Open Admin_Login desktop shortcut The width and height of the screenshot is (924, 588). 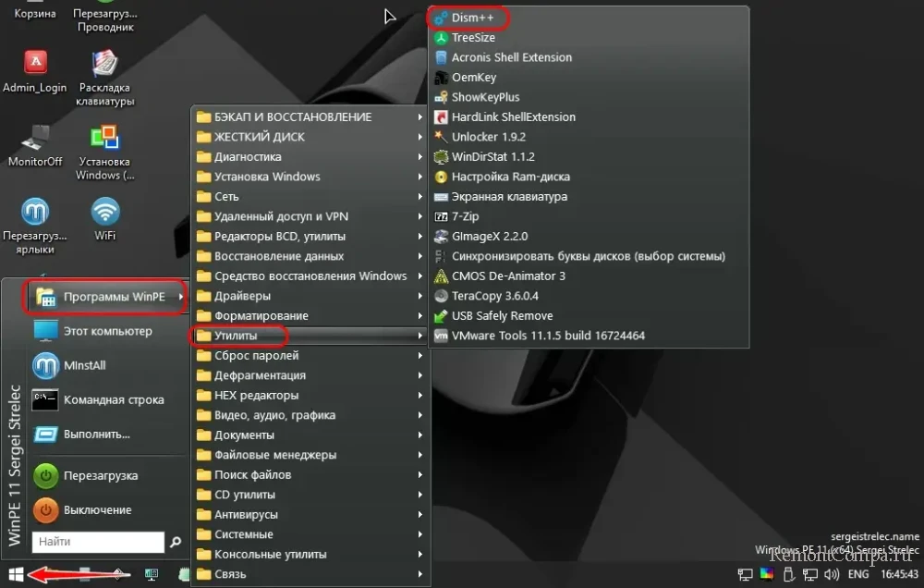35,71
